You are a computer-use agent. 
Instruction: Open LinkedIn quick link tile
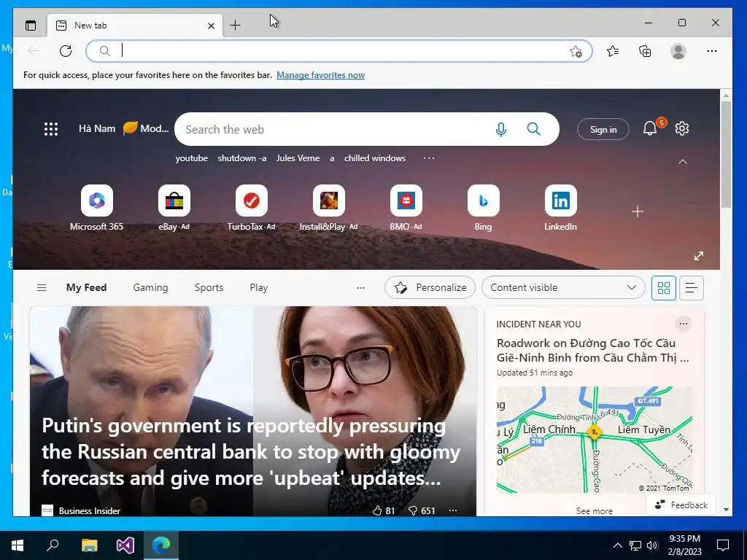point(561,208)
